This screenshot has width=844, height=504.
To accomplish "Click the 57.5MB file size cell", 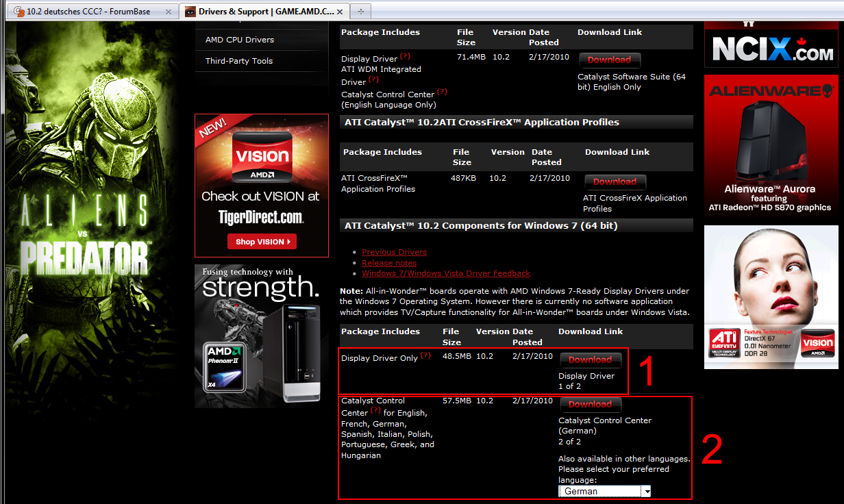I will pos(457,401).
